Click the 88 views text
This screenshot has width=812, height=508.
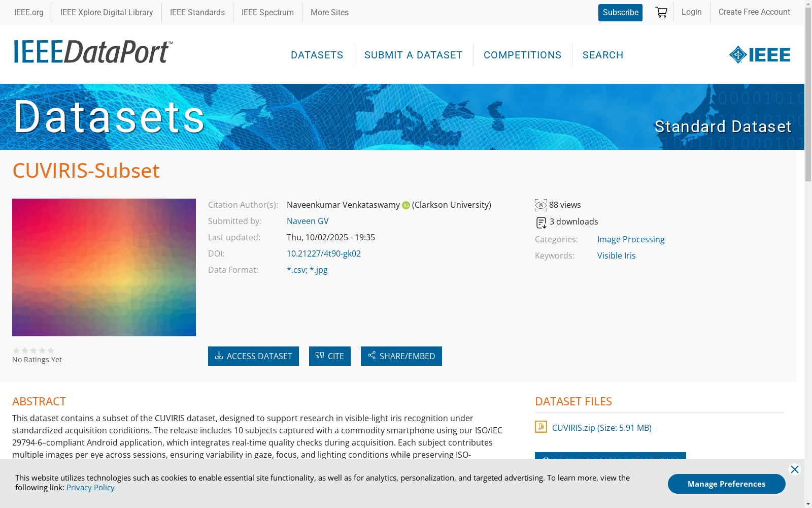click(x=565, y=205)
